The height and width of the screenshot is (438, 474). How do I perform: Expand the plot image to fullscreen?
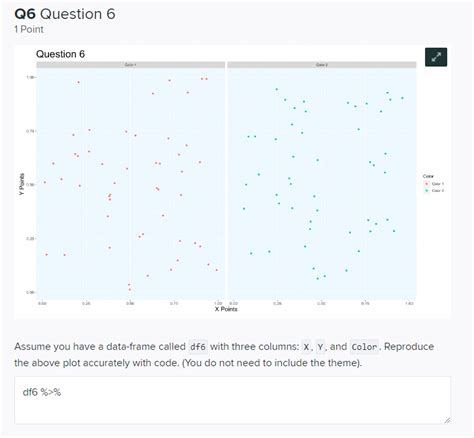pyautogui.click(x=436, y=57)
